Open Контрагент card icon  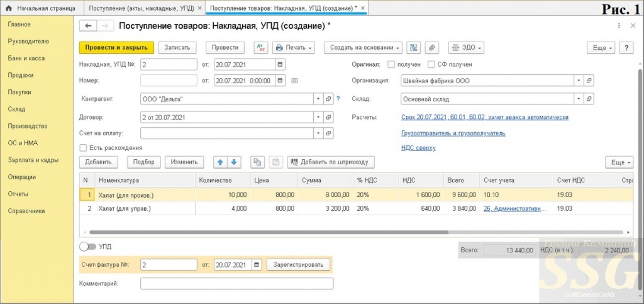tap(328, 99)
